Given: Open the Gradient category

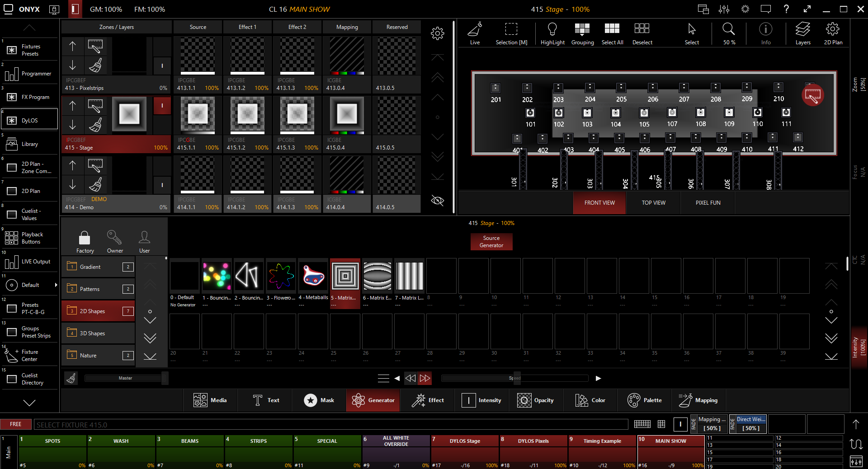Looking at the screenshot, I should (x=98, y=267).
